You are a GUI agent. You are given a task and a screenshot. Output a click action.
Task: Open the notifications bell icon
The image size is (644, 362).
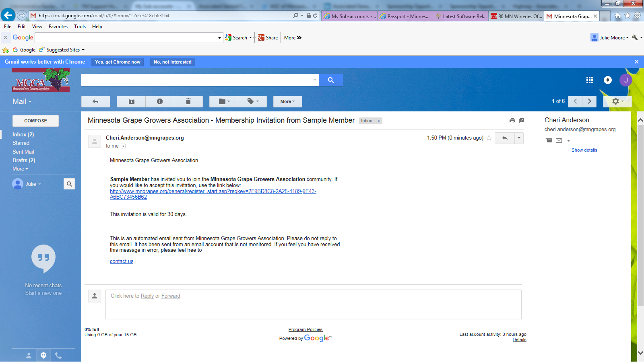click(x=608, y=80)
